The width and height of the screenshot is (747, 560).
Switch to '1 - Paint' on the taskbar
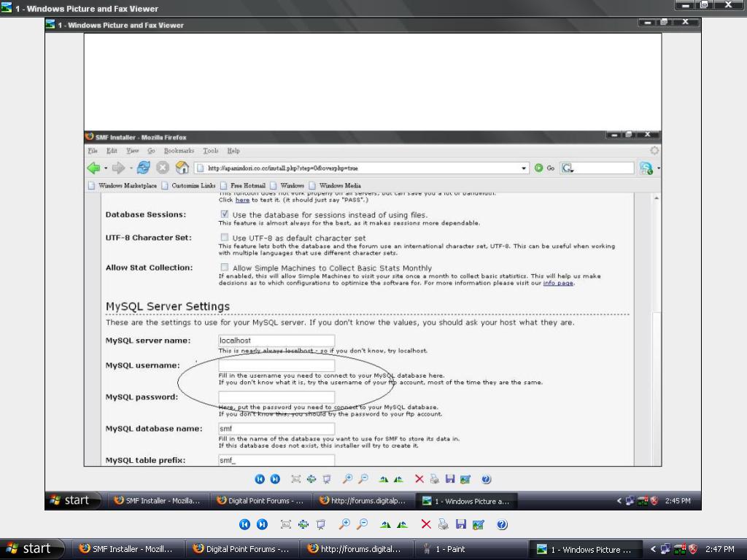pos(470,549)
